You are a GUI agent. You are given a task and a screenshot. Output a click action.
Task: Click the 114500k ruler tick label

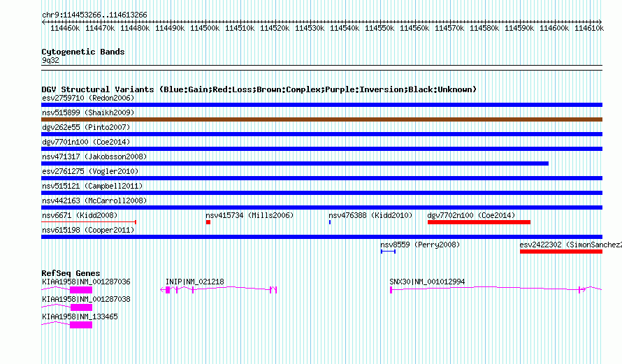pos(205,28)
